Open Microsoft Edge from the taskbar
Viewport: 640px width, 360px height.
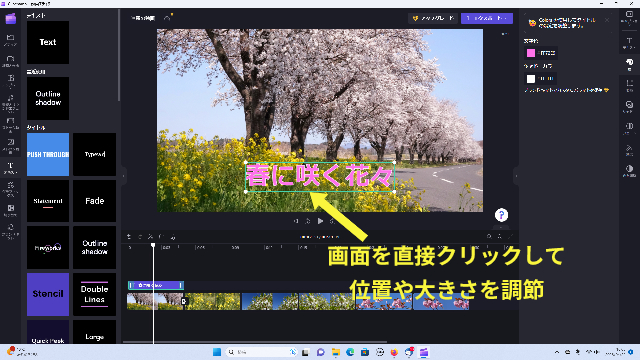350,352
